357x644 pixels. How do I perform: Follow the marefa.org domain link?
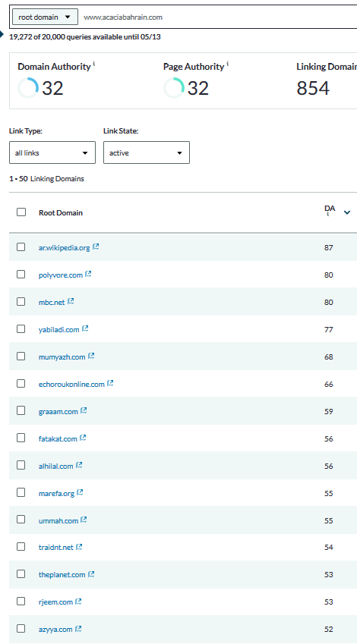[56, 493]
